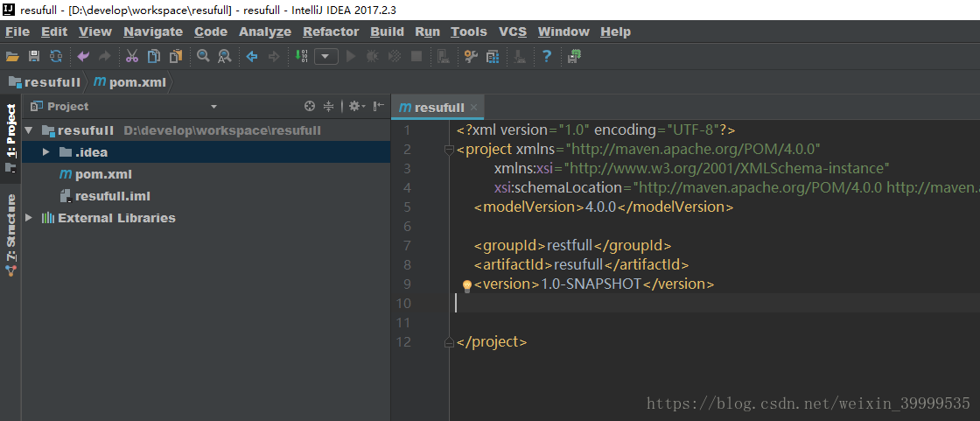
Task: Open the Refactor menu
Action: (332, 32)
